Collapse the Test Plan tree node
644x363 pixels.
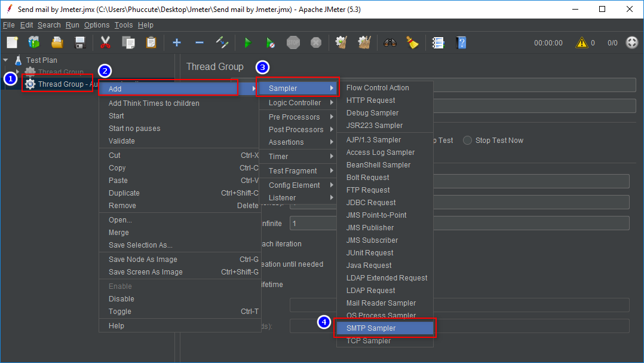6,60
